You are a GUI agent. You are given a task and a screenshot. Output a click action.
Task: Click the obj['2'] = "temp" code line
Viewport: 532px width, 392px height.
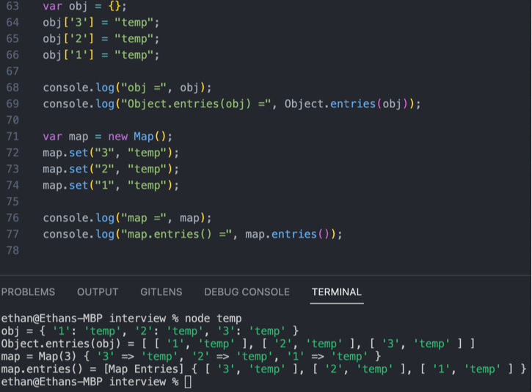pyautogui.click(x=101, y=39)
